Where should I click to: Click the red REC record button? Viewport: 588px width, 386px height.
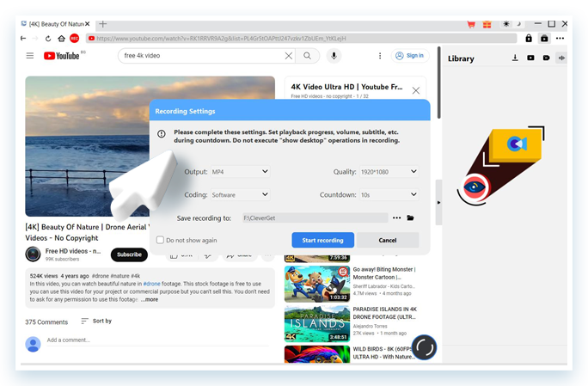coord(74,39)
